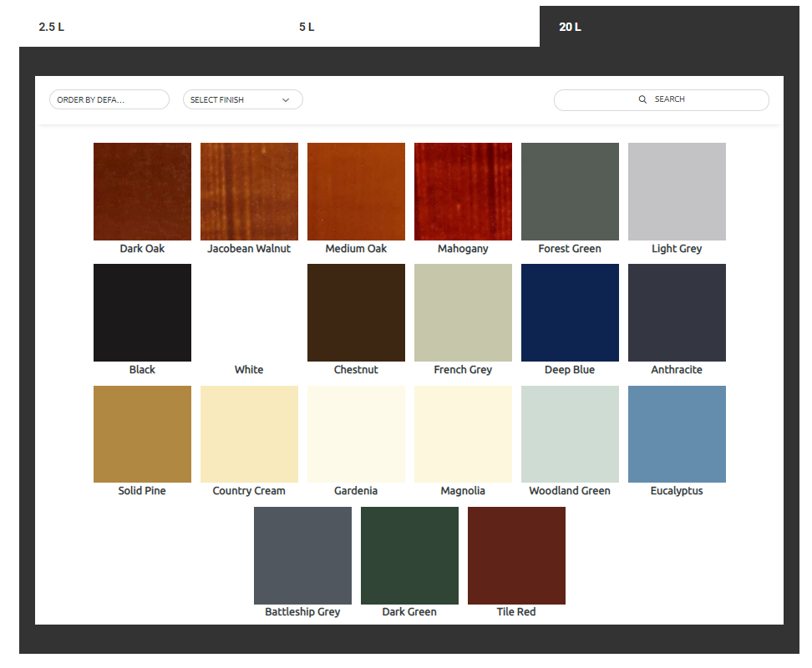Viewport: 812px width, 668px height.
Task: Choose the Battleship Grey colour
Action: [302, 554]
